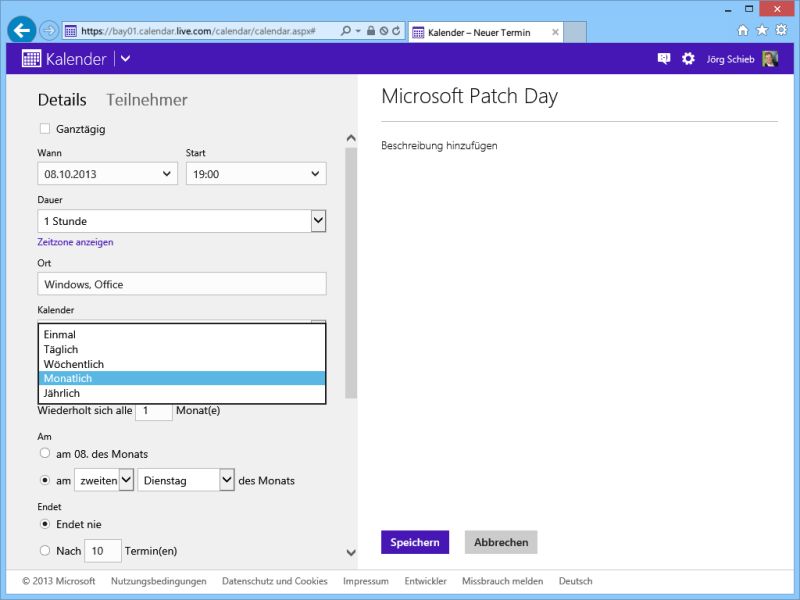Minimize the browser window
This screenshot has height=600, width=800.
click(x=728, y=9)
